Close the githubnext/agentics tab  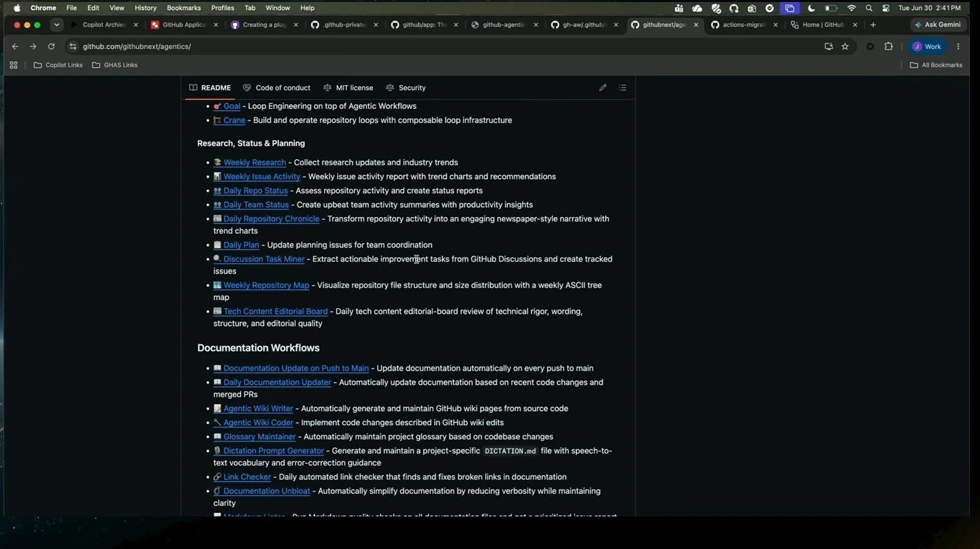click(x=696, y=25)
